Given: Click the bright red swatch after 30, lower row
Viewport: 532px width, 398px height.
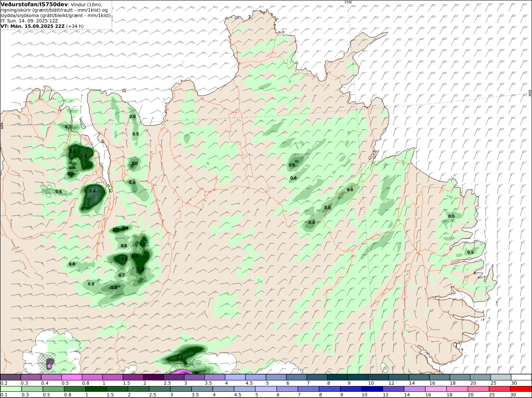Looking at the screenshot, I should (x=522, y=389).
